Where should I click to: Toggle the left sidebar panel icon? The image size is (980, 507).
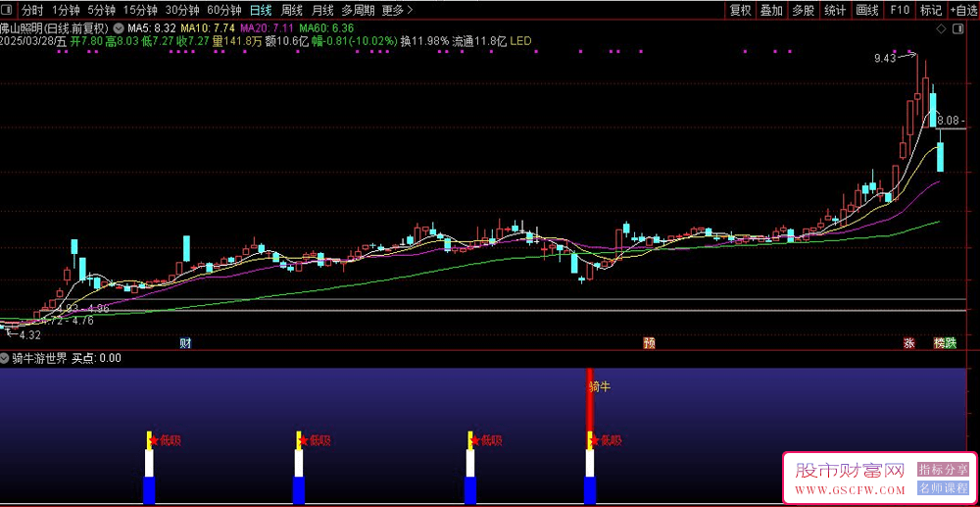click(x=8, y=10)
